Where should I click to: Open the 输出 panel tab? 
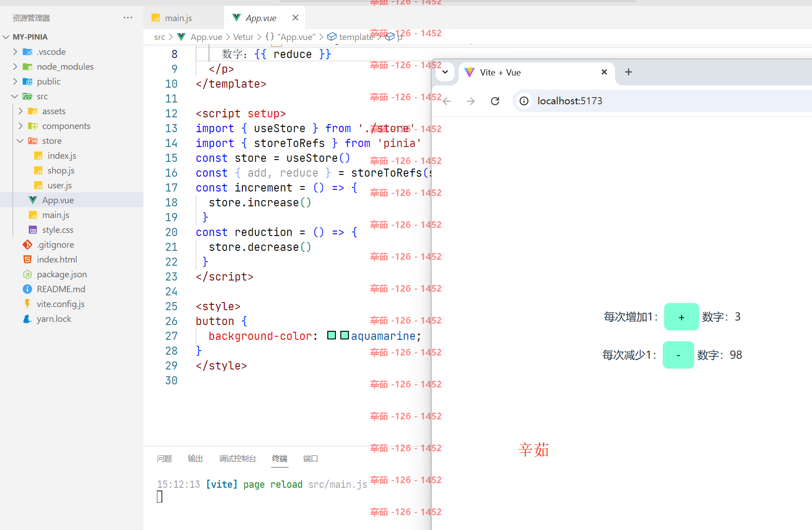(x=195, y=459)
